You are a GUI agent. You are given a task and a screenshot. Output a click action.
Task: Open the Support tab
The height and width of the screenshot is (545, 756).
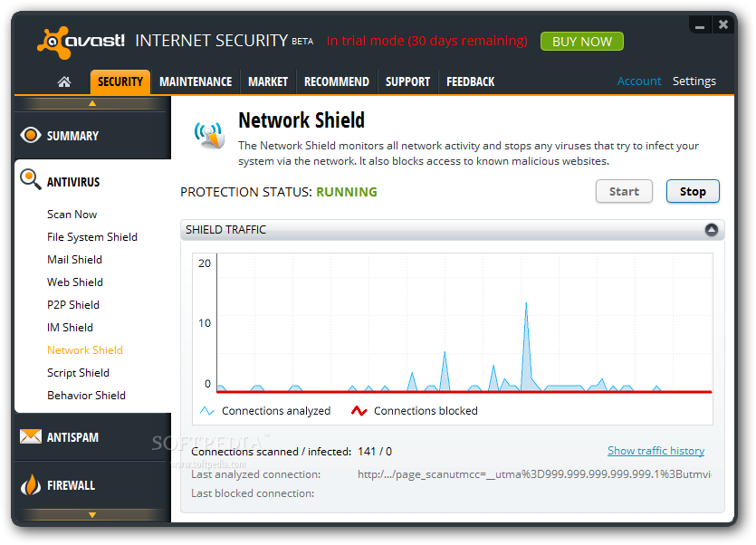tap(407, 81)
